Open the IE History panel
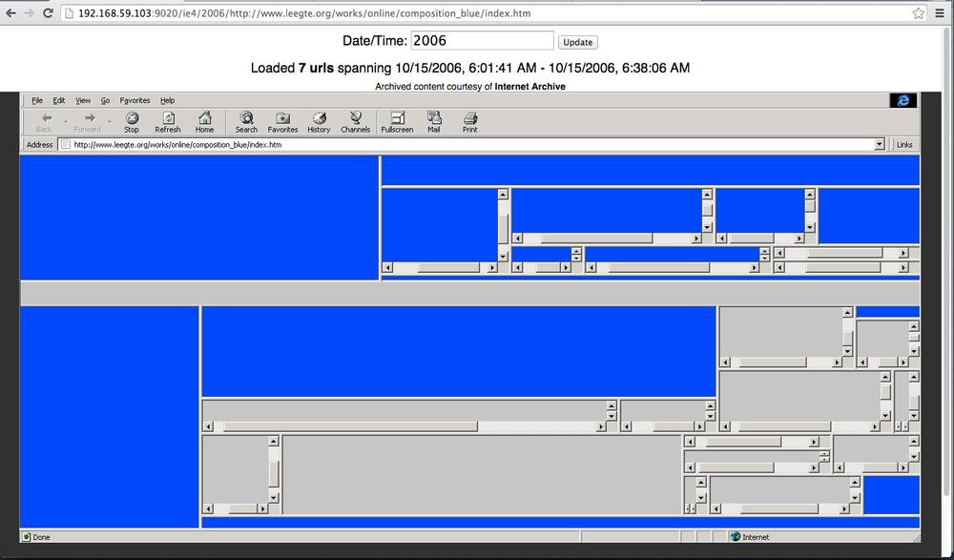Viewport: 954px width, 560px height. 319,122
